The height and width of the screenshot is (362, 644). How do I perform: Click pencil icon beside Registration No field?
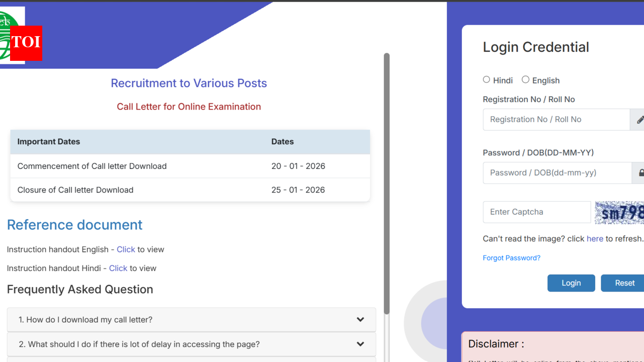pyautogui.click(x=639, y=120)
